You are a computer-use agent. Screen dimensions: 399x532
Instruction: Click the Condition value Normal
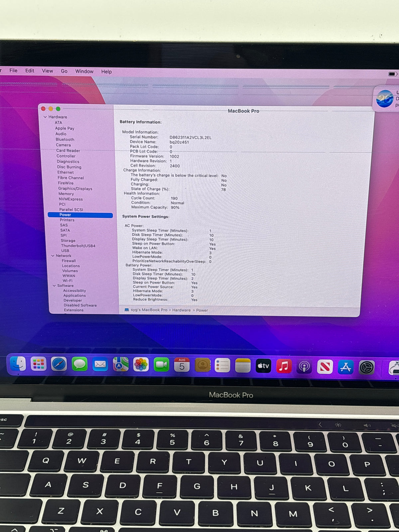tap(178, 203)
